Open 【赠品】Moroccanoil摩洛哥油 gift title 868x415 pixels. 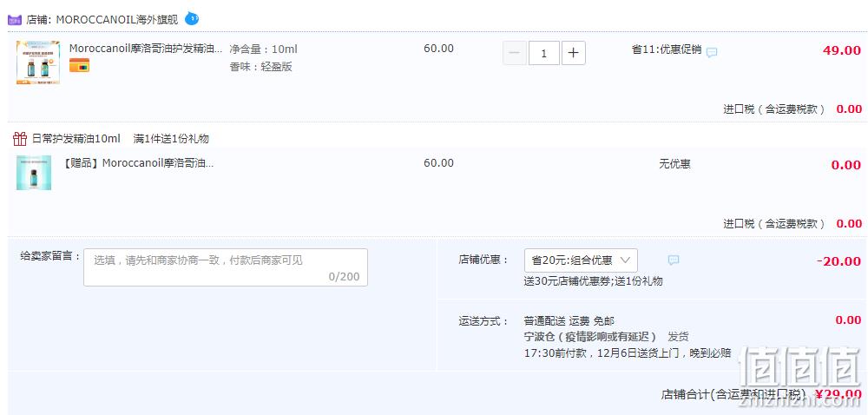pos(139,163)
